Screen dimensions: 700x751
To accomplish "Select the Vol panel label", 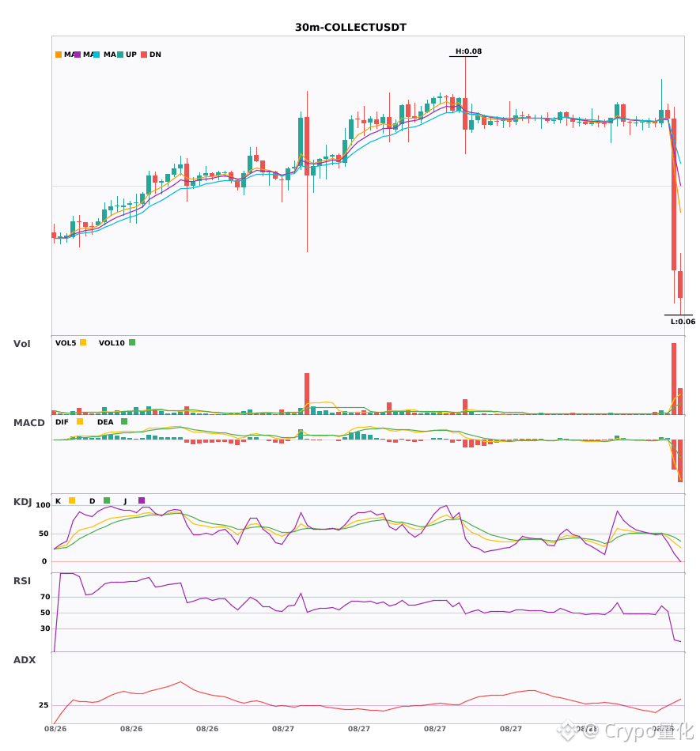I will click(x=21, y=343).
